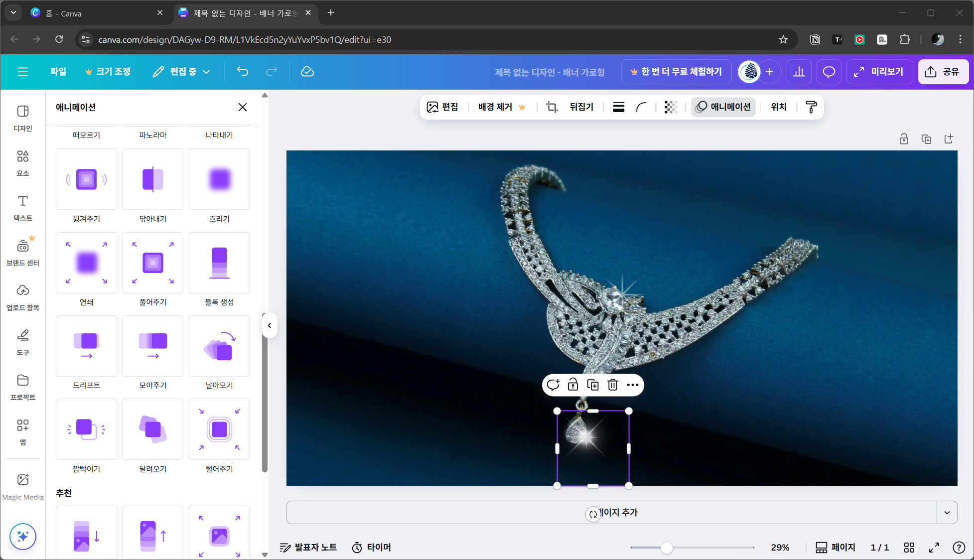The width and height of the screenshot is (974, 560).
Task: Click the crop icon in toolbar
Action: [x=552, y=107]
